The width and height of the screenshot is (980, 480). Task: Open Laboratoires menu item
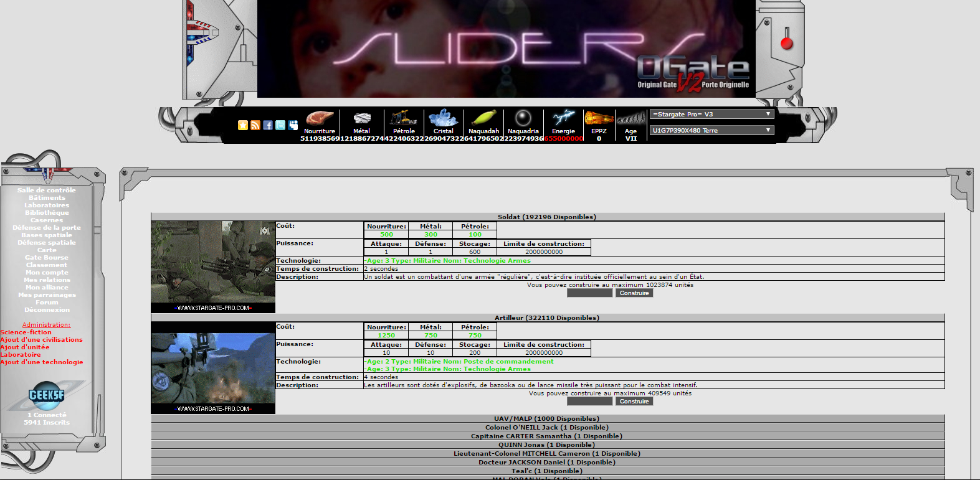pos(47,205)
